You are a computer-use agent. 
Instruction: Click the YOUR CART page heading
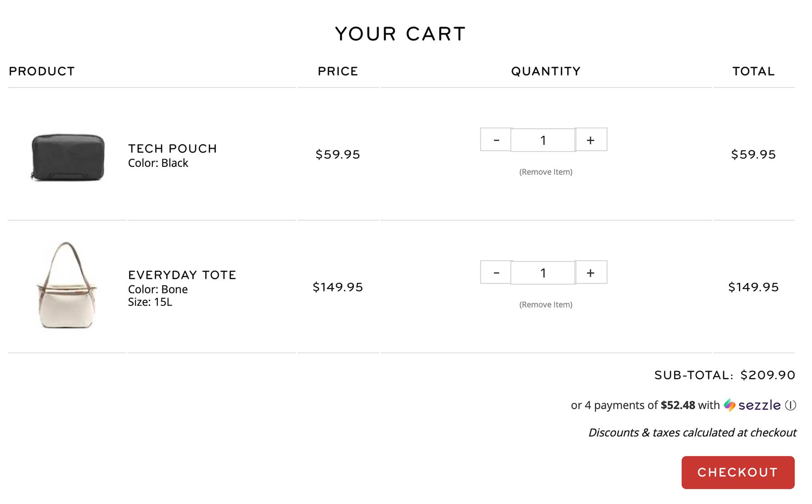coord(400,33)
